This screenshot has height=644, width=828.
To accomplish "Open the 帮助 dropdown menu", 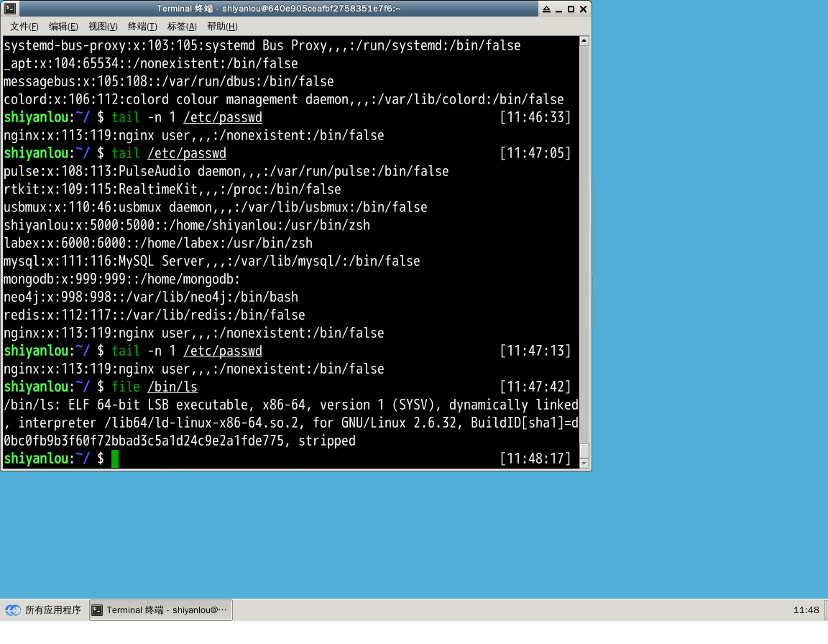I will coord(222,26).
